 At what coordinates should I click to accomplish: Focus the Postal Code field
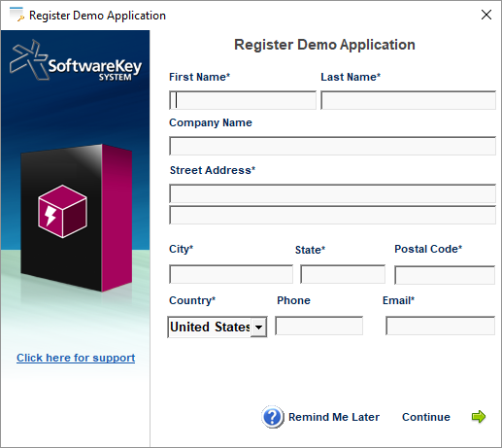pos(445,275)
